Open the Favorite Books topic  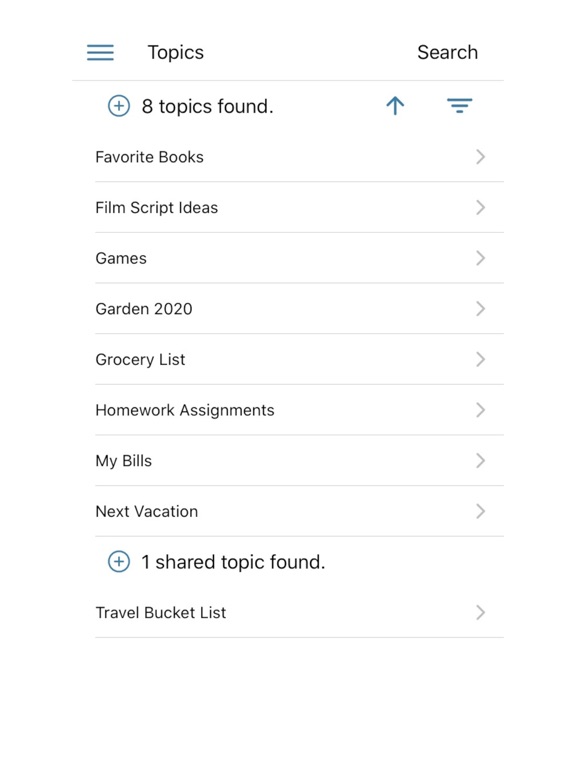299,157
